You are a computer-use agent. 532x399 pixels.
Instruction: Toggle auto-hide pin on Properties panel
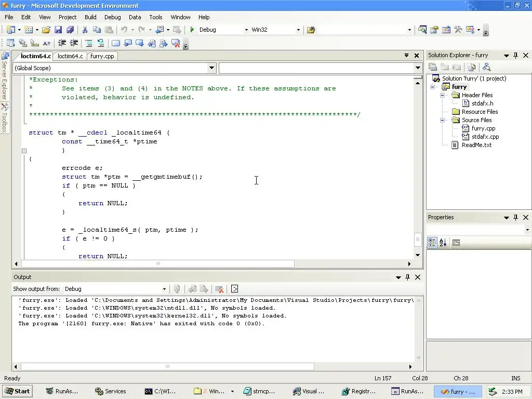[x=516, y=218]
